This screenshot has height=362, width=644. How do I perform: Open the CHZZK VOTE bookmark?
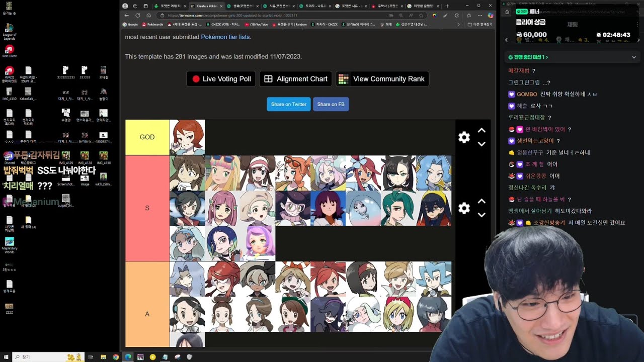tap(223, 24)
